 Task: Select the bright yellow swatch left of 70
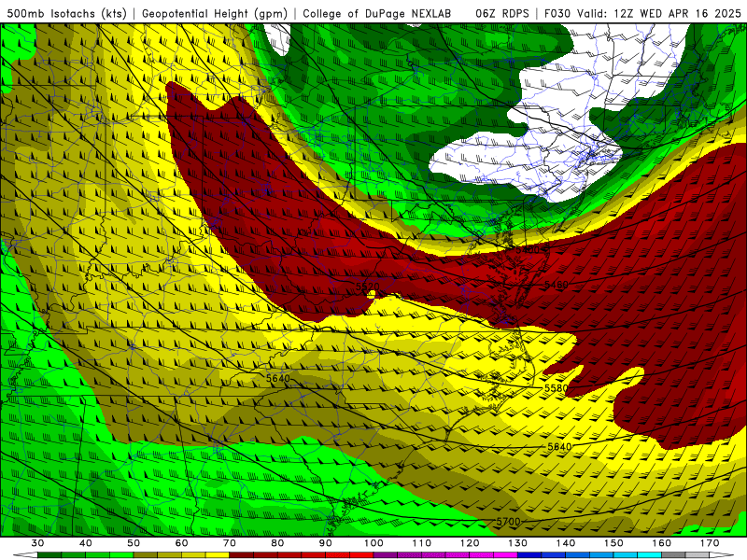[218, 555]
